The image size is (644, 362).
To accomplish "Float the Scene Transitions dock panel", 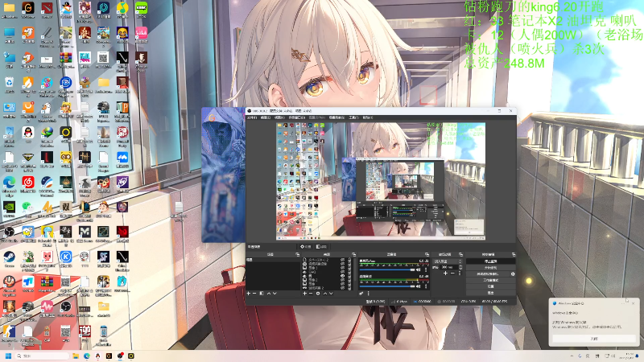I will [460, 254].
